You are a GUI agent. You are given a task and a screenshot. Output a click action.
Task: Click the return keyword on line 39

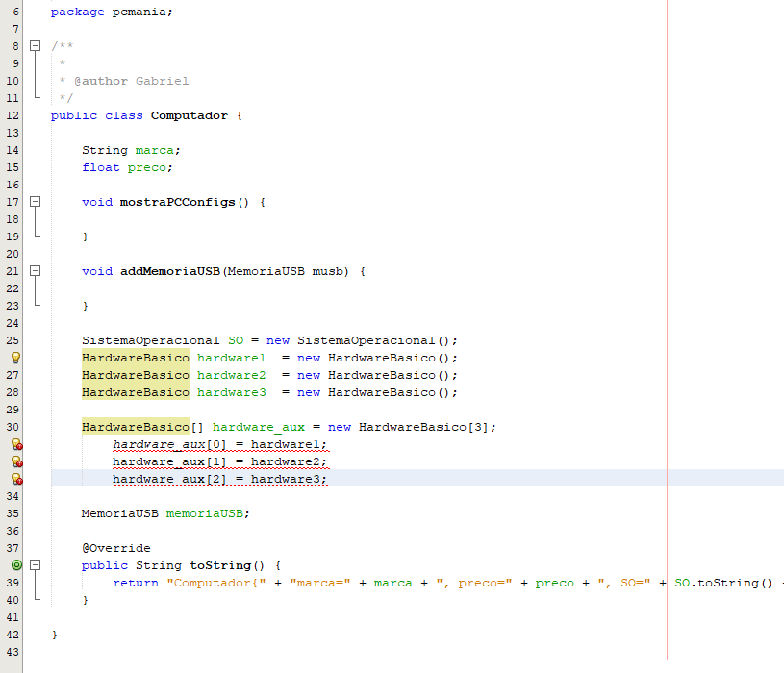(x=136, y=583)
